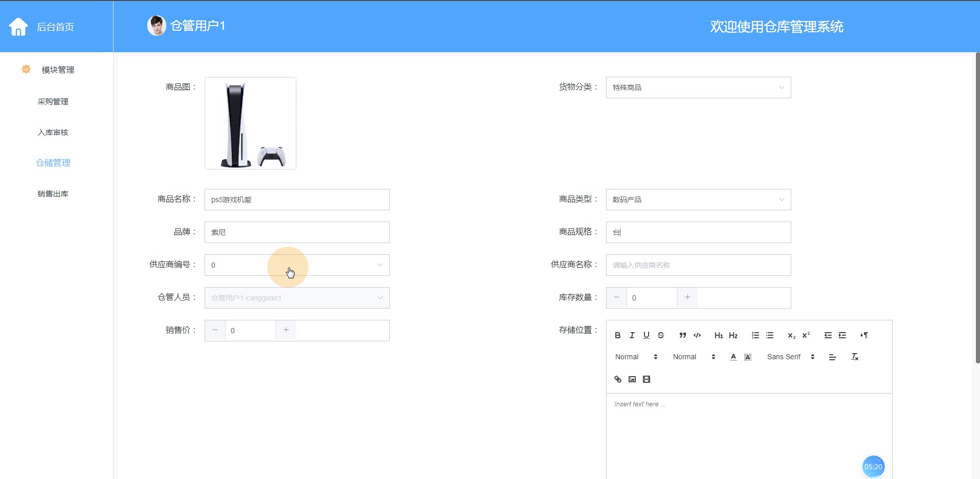This screenshot has height=479, width=980.
Task: Insert an image into the editor
Action: 632,379
